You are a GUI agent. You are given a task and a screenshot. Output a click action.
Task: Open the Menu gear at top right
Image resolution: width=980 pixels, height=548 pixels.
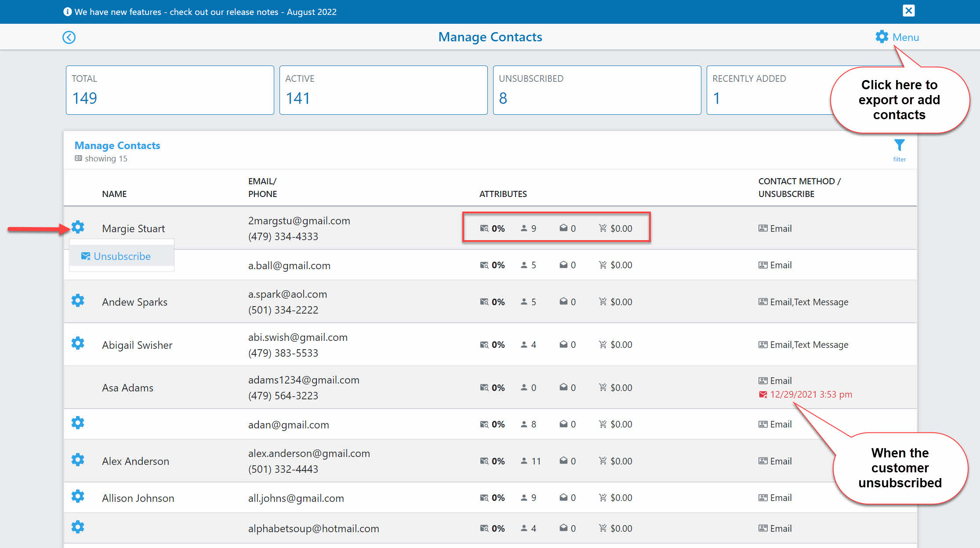897,37
